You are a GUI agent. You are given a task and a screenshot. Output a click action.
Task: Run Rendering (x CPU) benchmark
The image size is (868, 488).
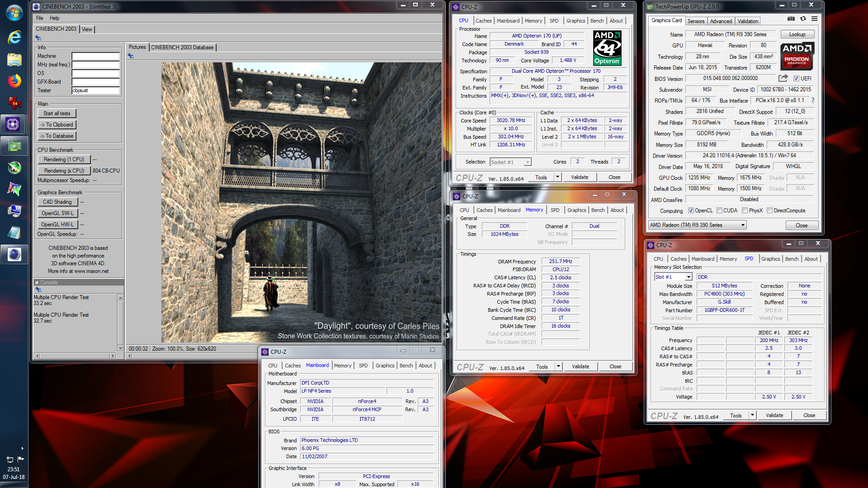[64, 171]
